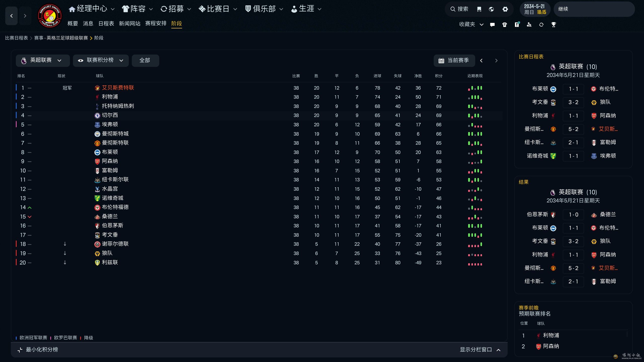Click the shirt shortcut icon

504,25
